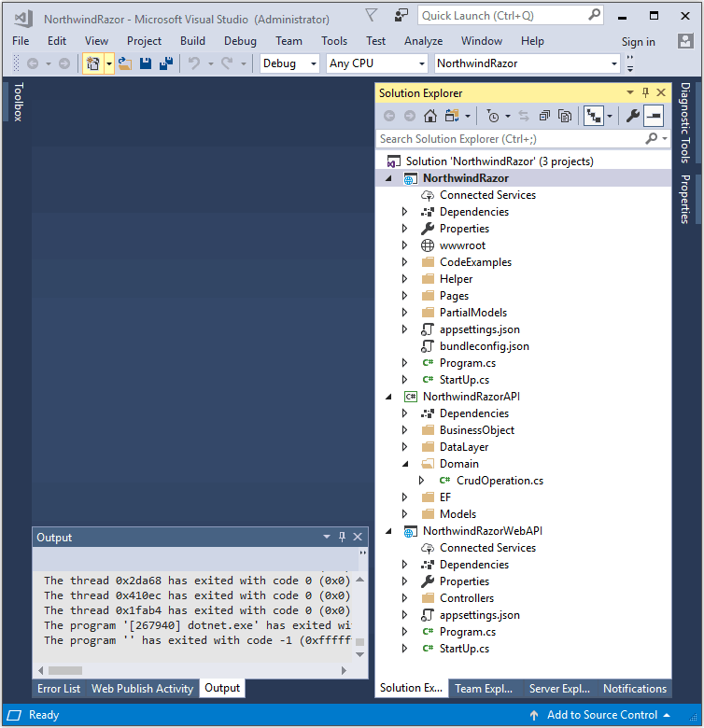Click the Undo toolbar icon
The height and width of the screenshot is (728, 704).
pyautogui.click(x=194, y=63)
